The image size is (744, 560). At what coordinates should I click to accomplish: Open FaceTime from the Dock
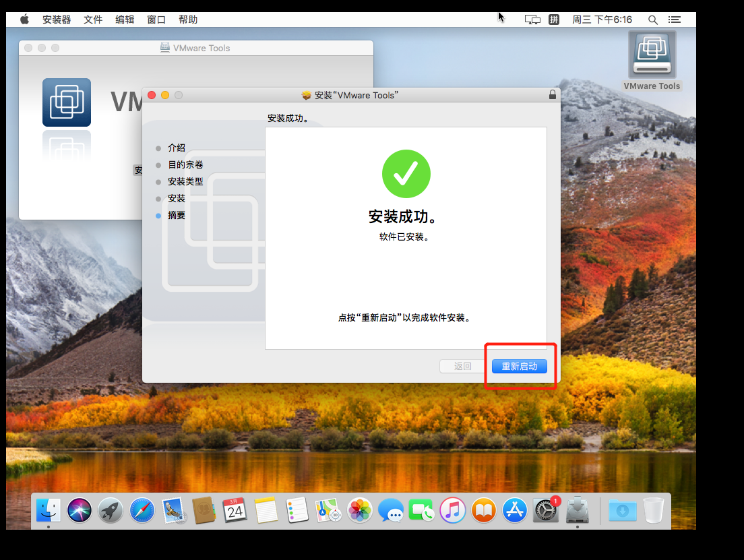[421, 511]
